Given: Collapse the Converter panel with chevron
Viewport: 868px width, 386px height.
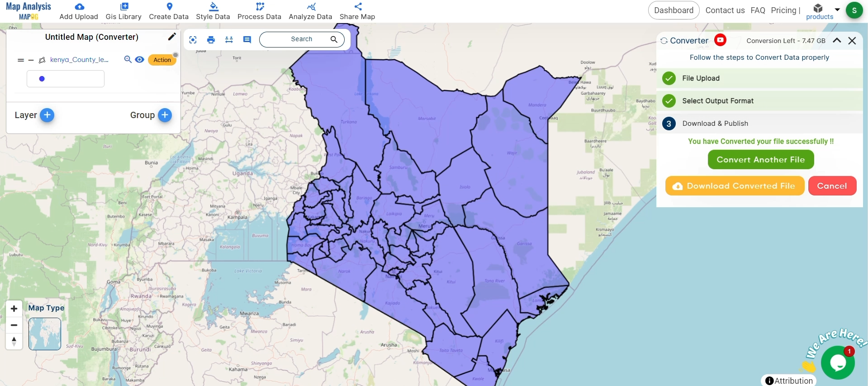Looking at the screenshot, I should coord(837,40).
